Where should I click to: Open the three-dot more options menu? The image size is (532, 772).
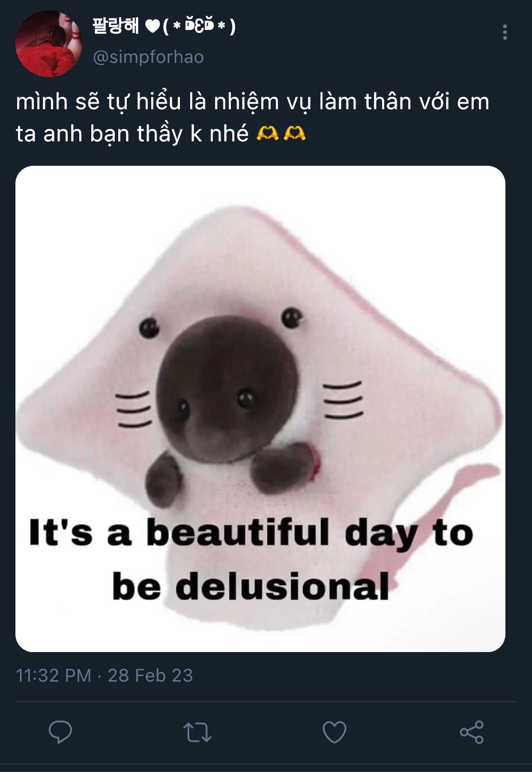click(505, 32)
